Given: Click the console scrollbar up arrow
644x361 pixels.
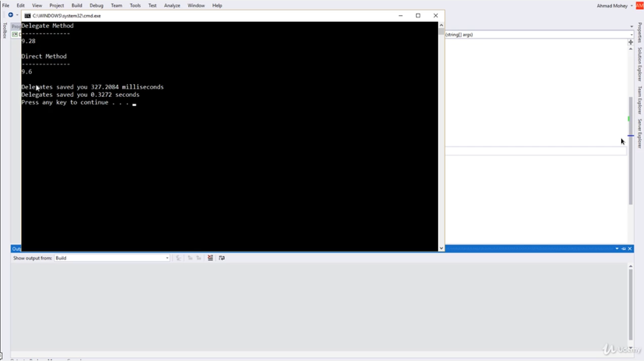Looking at the screenshot, I should [442, 25].
